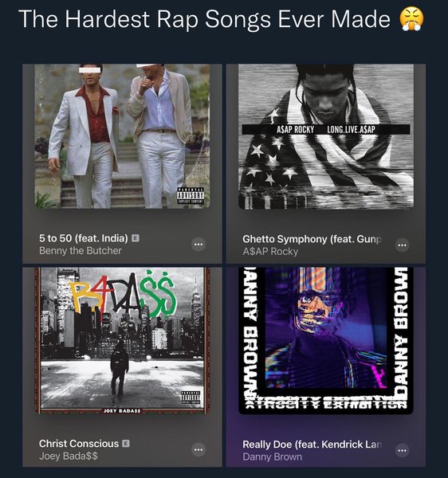This screenshot has height=478, width=448.
Task: Go to artist Benny the Butcher
Action: (x=81, y=251)
